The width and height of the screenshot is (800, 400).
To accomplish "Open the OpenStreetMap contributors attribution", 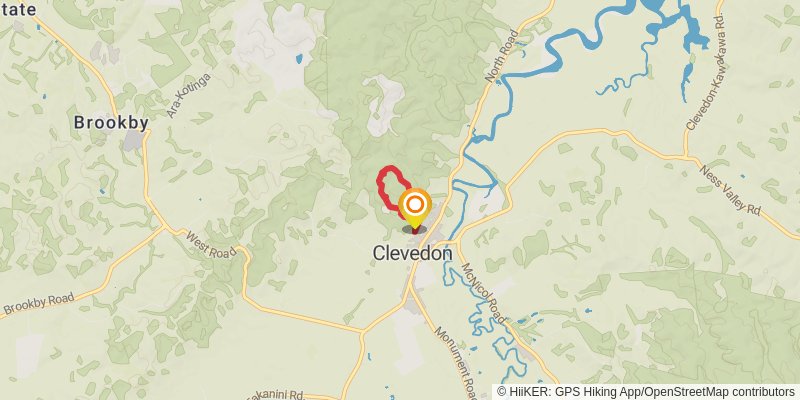I will (719, 391).
